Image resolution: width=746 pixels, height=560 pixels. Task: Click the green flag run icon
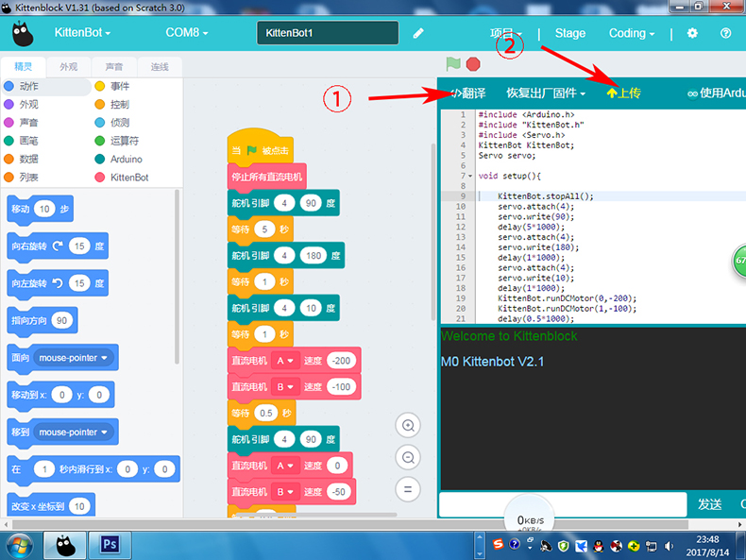pos(453,64)
